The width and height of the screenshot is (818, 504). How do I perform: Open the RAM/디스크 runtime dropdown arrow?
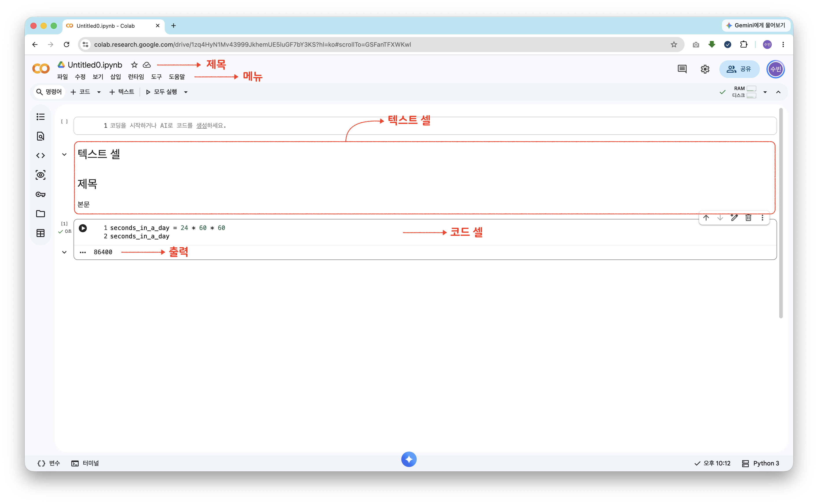click(x=765, y=92)
